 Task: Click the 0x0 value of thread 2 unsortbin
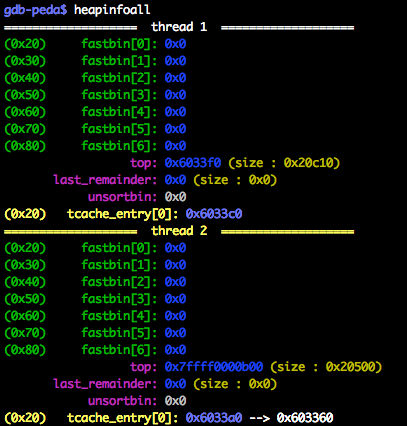[175, 401]
